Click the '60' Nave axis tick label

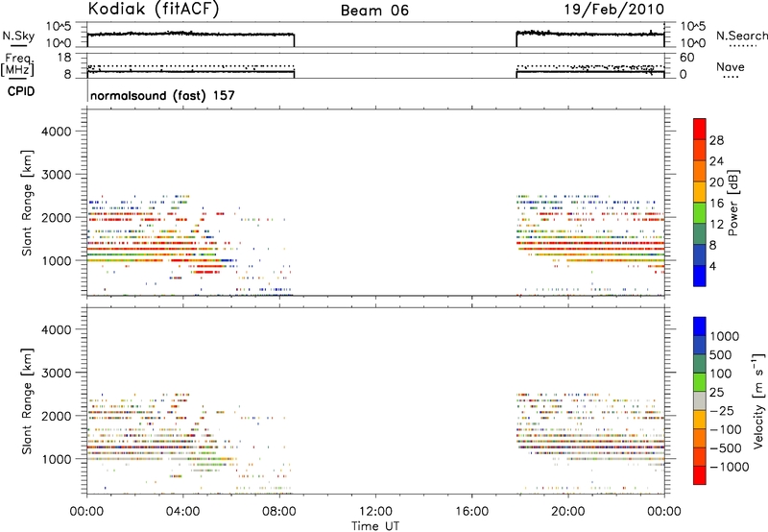(686, 58)
